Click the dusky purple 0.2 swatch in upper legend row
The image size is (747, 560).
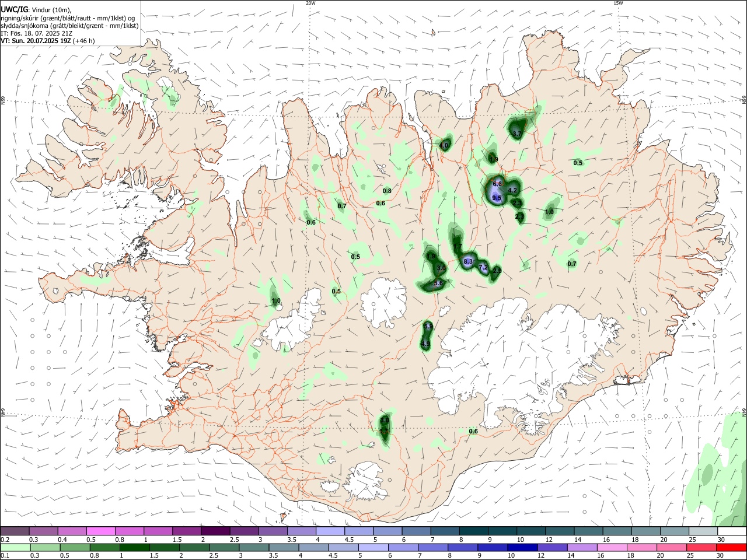(15, 531)
